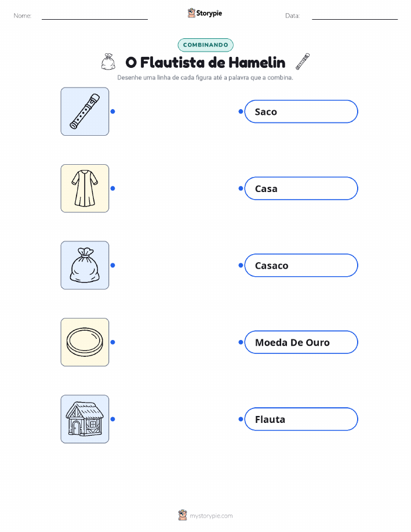Viewport: 411px width, 532px height.
Task: Click the COMBINANDO badge
Action: 205,45
